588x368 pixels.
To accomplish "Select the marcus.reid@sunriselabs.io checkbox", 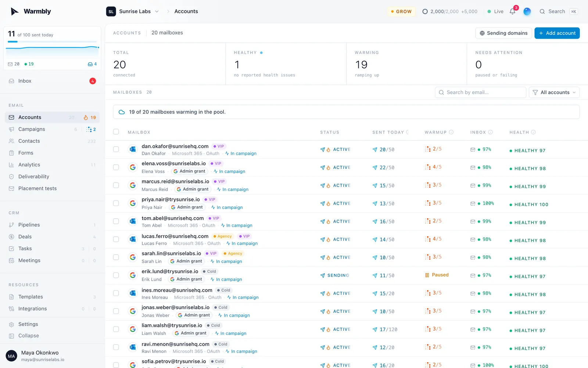I will (x=116, y=185).
